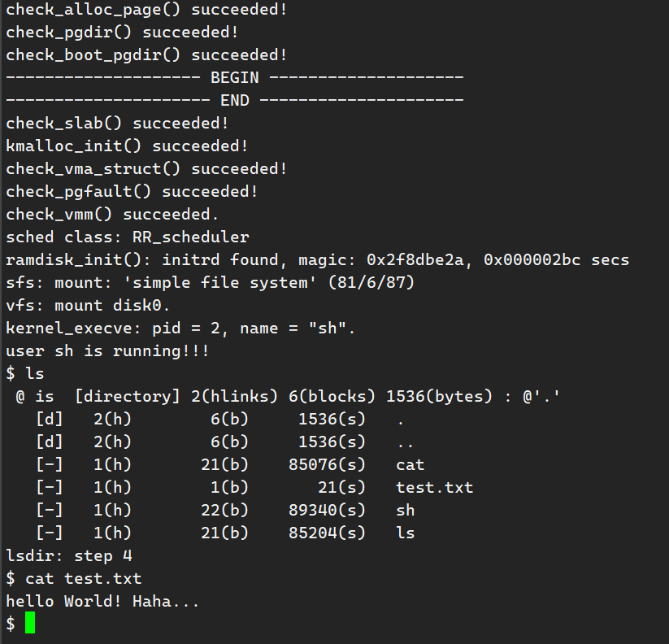Click the BEGIN separator line

click(235, 78)
